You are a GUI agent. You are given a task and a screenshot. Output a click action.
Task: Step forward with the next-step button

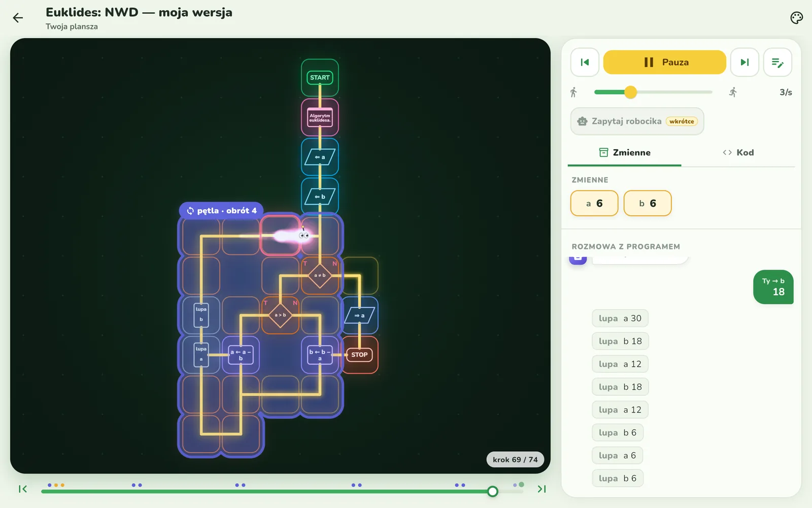pyautogui.click(x=745, y=62)
